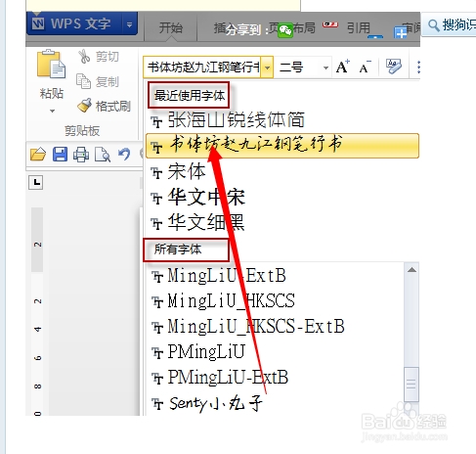
Task: Click the 格式刷 label
Action: click(x=113, y=106)
